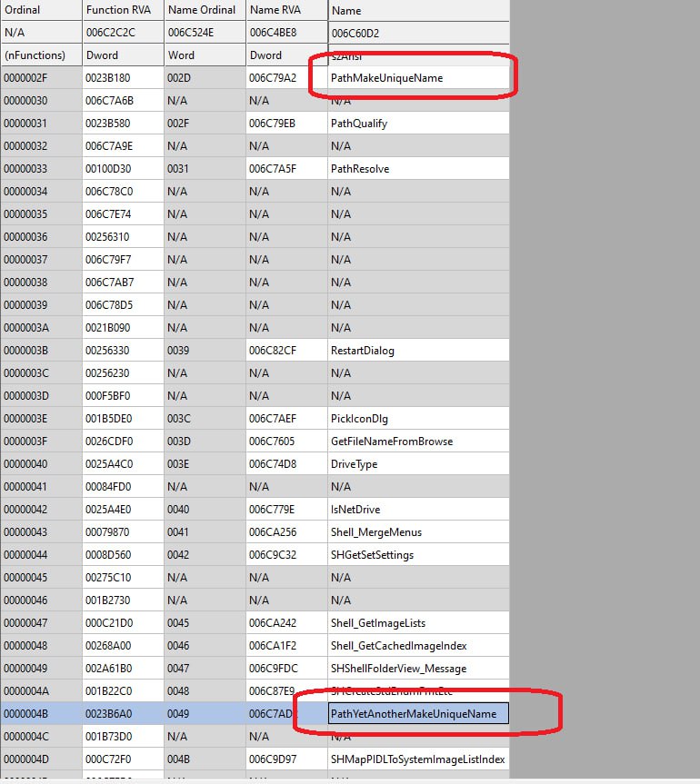Click the Word type cell

205,55
